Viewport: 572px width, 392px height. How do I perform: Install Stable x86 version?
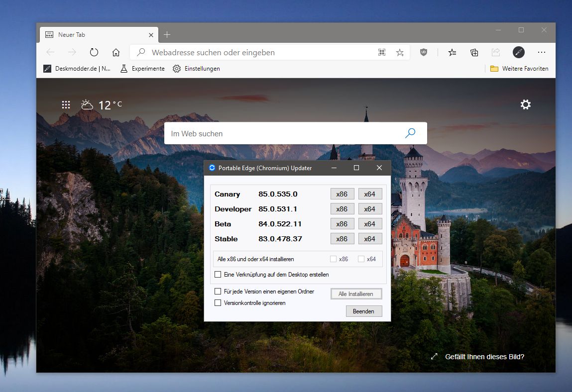click(x=342, y=239)
